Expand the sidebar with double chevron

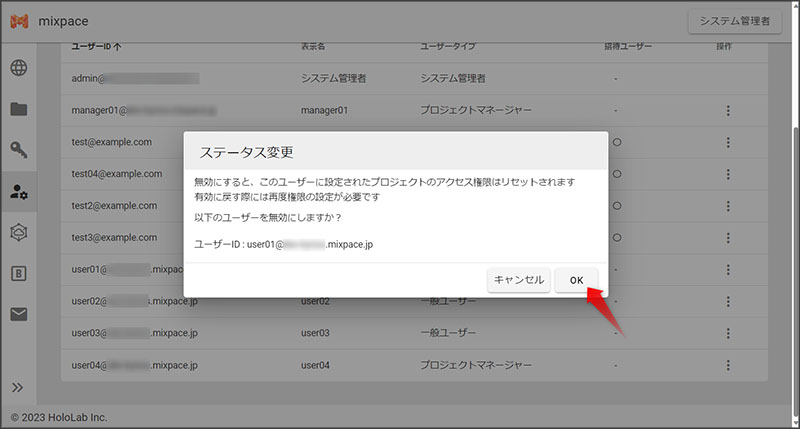17,387
